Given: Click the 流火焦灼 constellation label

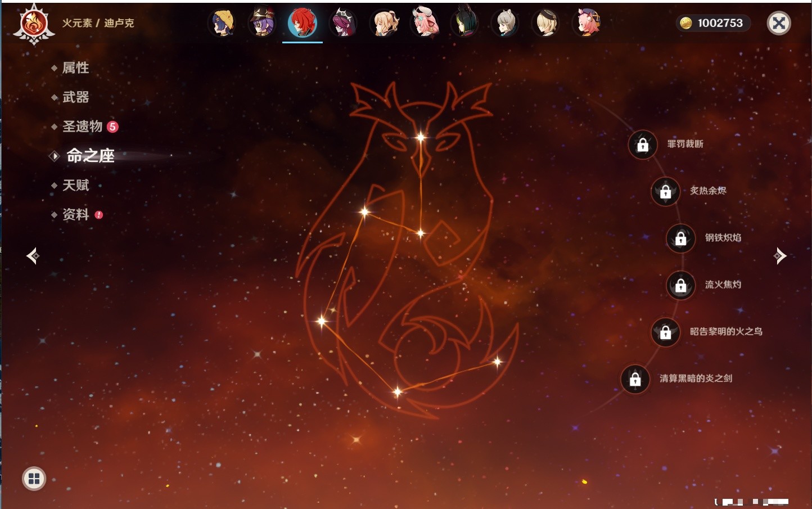Looking at the screenshot, I should point(723,285).
